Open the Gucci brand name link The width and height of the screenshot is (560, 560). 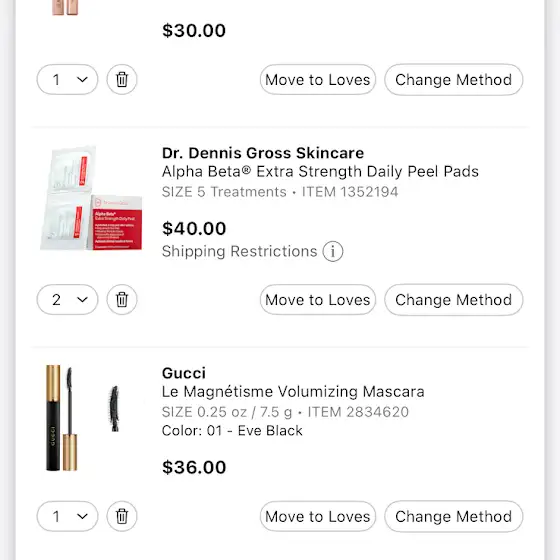[184, 373]
